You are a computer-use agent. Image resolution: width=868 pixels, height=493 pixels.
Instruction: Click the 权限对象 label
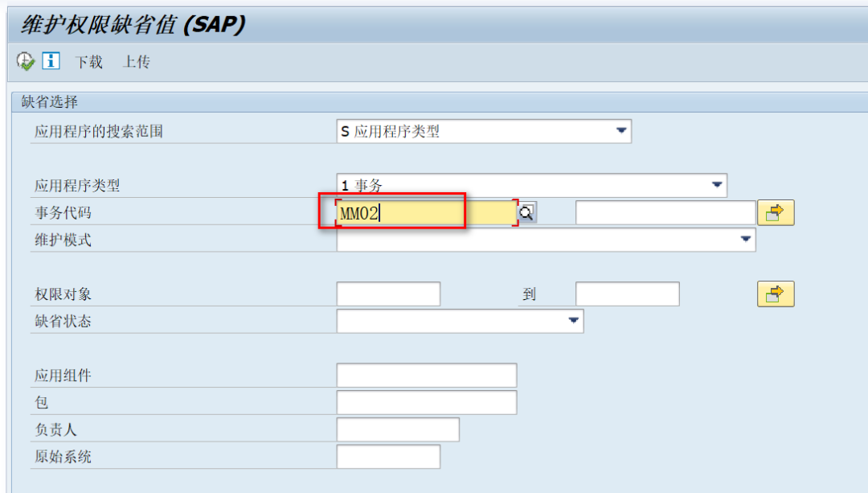pyautogui.click(x=63, y=294)
